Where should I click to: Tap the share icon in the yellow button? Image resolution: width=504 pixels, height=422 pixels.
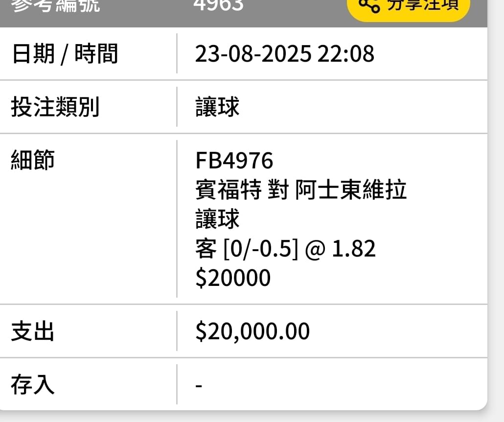(369, 5)
